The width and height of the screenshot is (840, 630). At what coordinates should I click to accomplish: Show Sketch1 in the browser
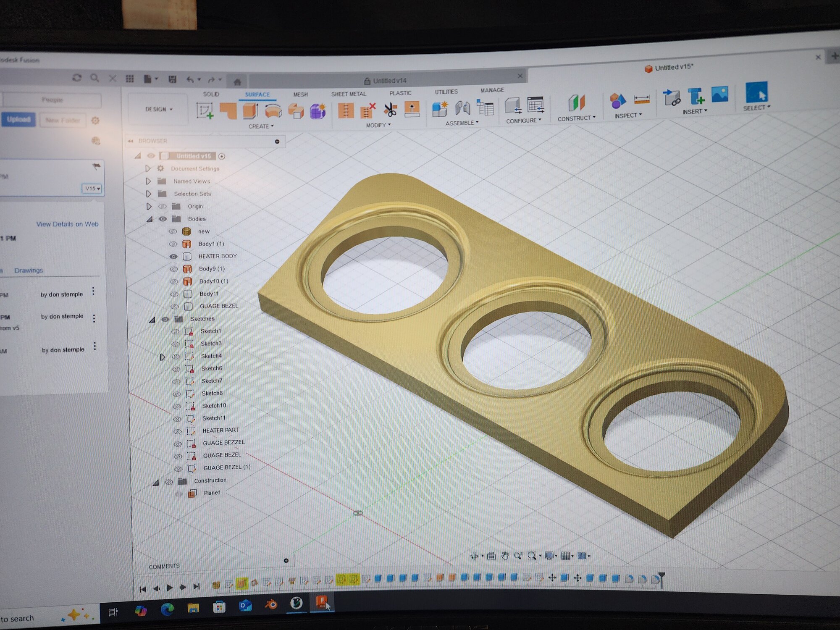(175, 331)
